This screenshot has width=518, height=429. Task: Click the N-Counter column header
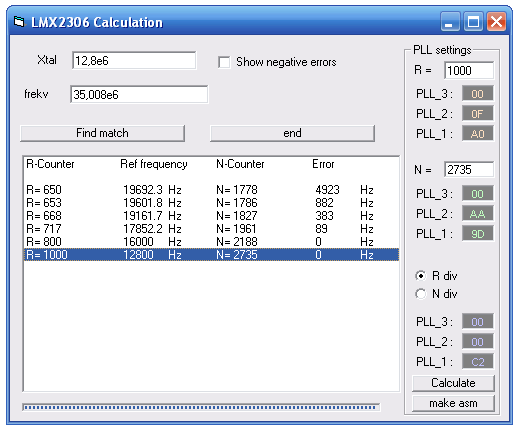click(240, 164)
